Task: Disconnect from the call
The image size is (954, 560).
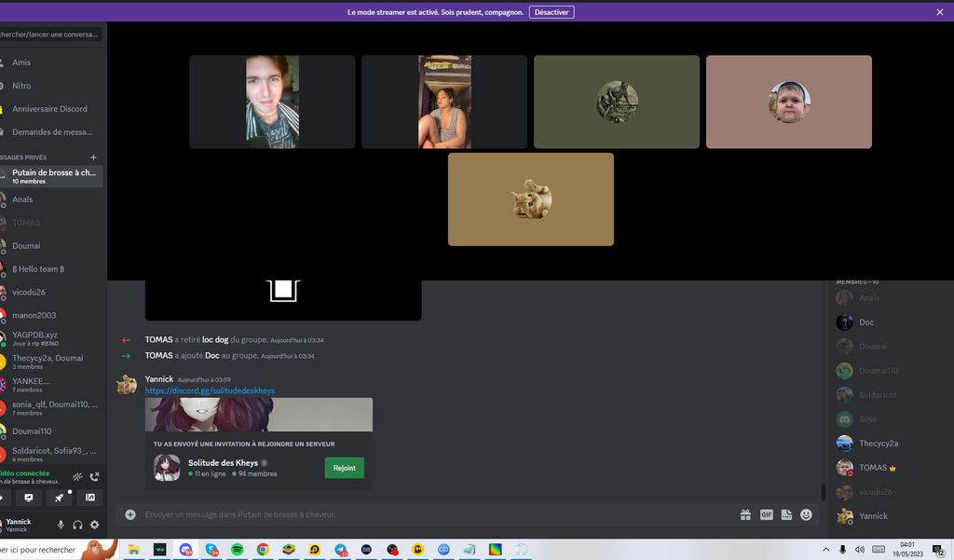Action: pyautogui.click(x=95, y=476)
